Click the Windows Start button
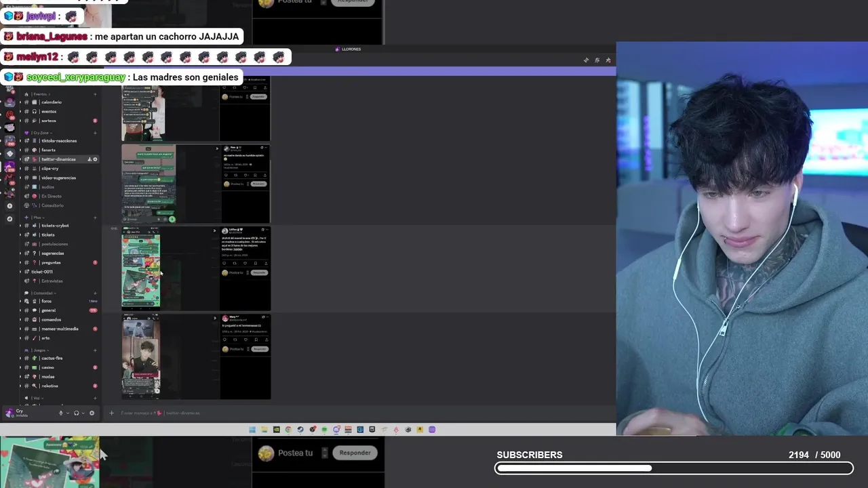The image size is (868, 488). 252,430
